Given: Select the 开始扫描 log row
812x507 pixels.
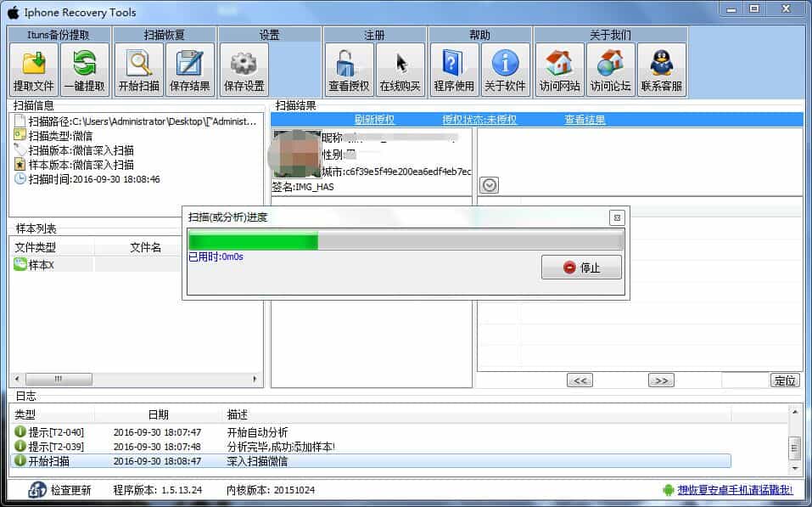Looking at the screenshot, I should (x=372, y=461).
